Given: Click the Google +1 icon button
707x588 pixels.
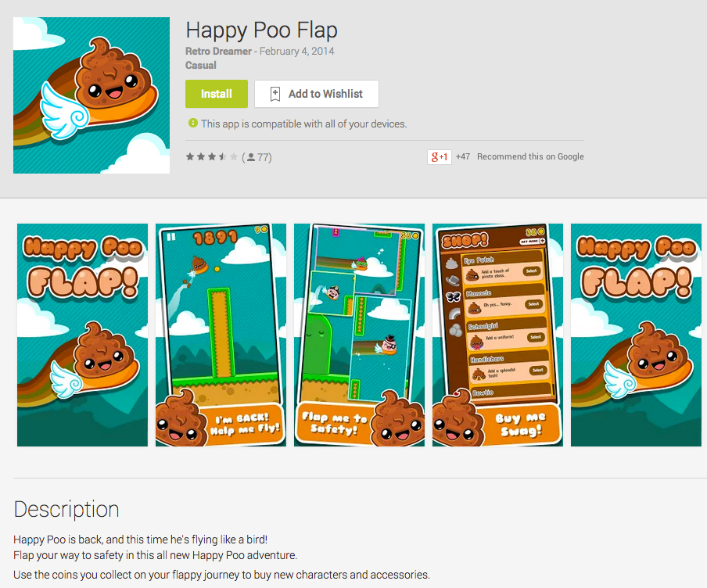Looking at the screenshot, I should [440, 157].
